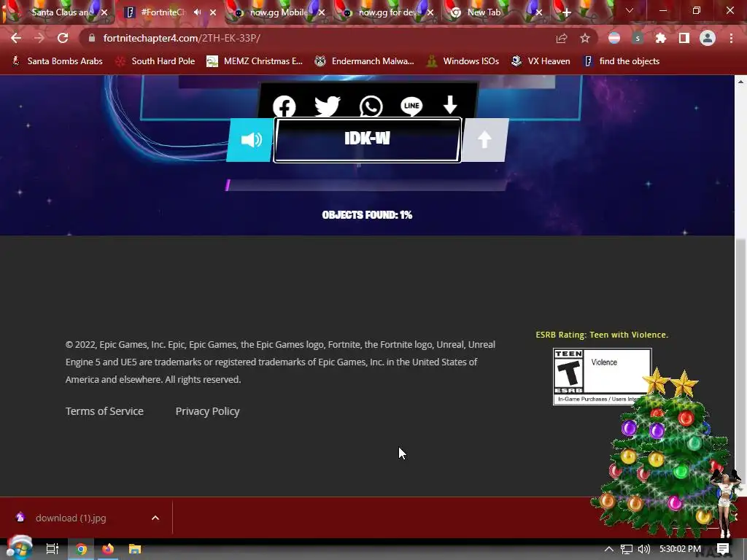Open the tab search chevron

click(630, 10)
